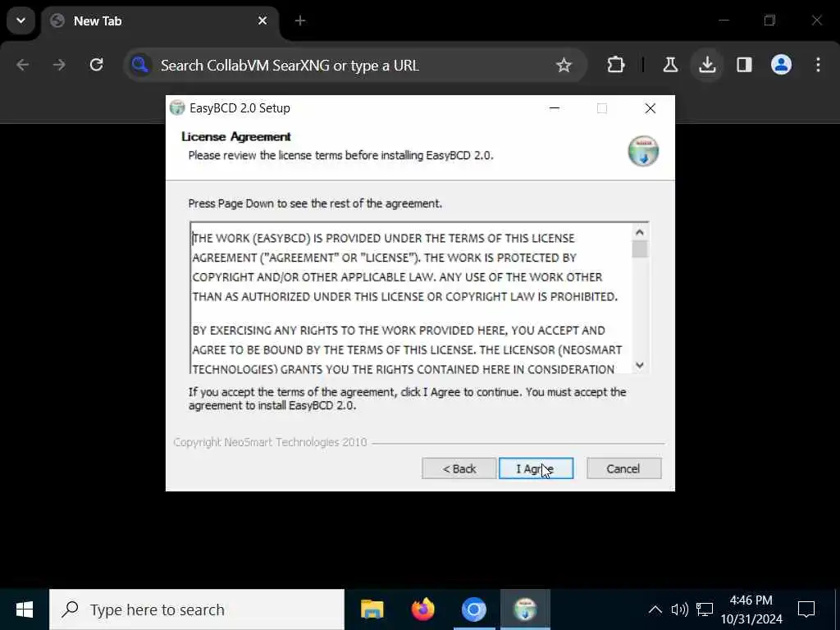Viewport: 840px width, 630px height.
Task: Click inside the license agreement text box
Action: 412,298
